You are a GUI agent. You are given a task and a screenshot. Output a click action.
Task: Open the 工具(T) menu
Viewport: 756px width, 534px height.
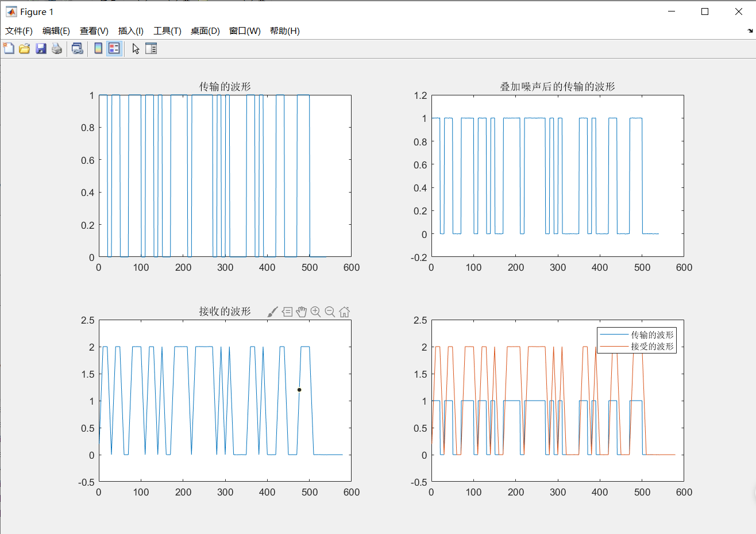click(x=167, y=31)
